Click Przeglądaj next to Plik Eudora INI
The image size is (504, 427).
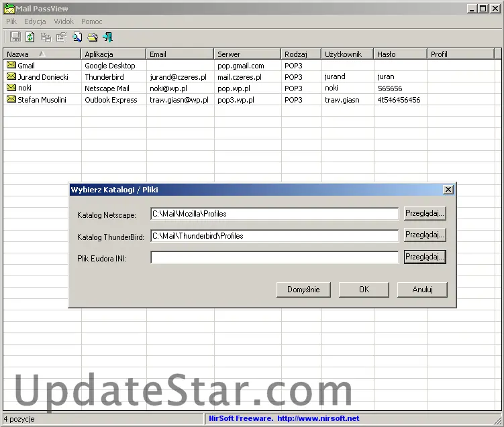(425, 257)
